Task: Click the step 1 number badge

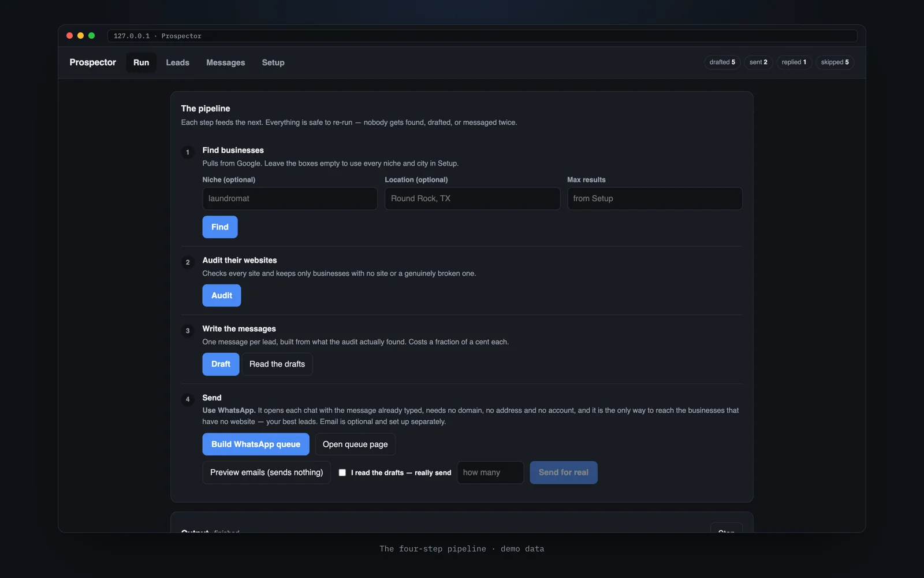Action: pyautogui.click(x=188, y=152)
